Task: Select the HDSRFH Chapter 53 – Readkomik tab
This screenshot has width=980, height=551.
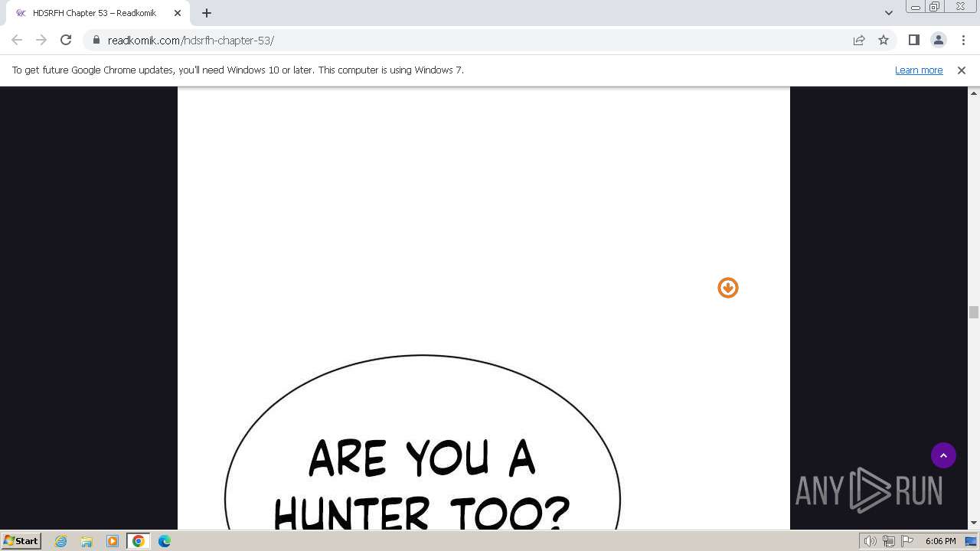Action: 96,13
